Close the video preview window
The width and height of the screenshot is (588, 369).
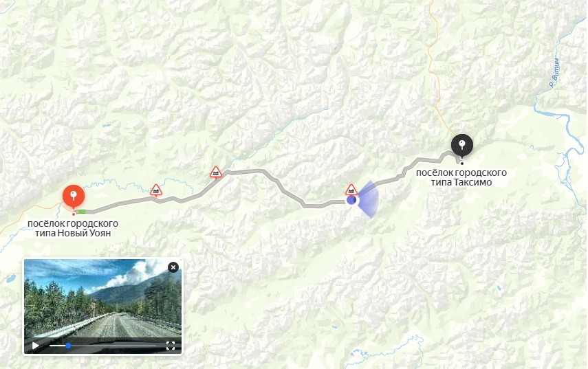tap(173, 267)
